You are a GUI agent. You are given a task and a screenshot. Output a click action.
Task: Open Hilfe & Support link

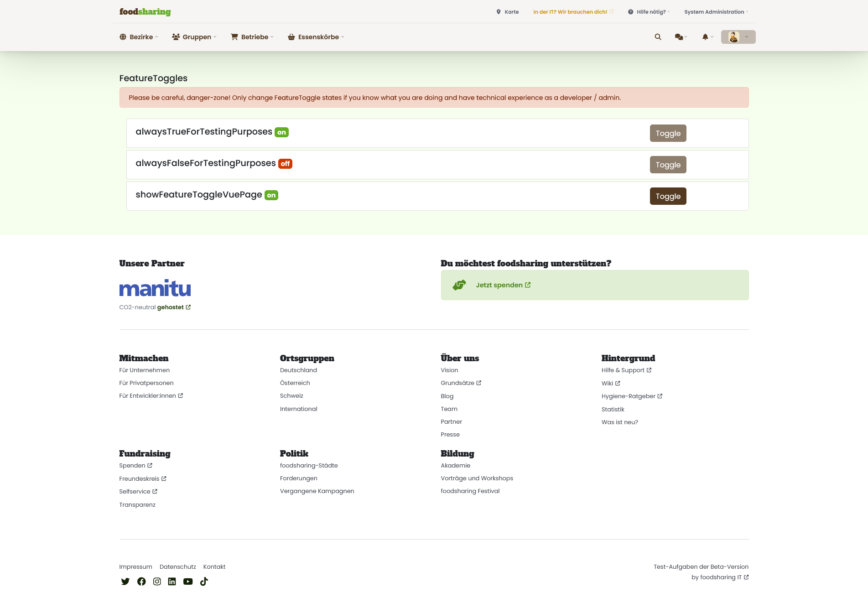(627, 370)
